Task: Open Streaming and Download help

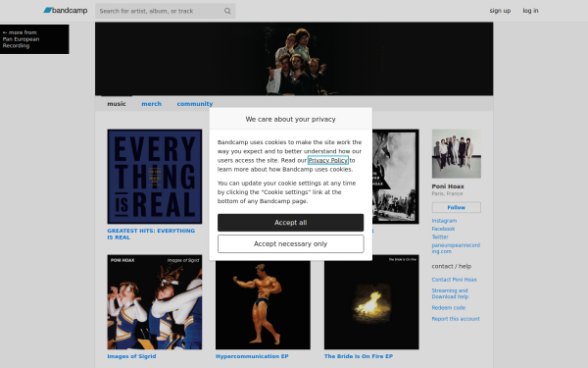Action: [450, 293]
